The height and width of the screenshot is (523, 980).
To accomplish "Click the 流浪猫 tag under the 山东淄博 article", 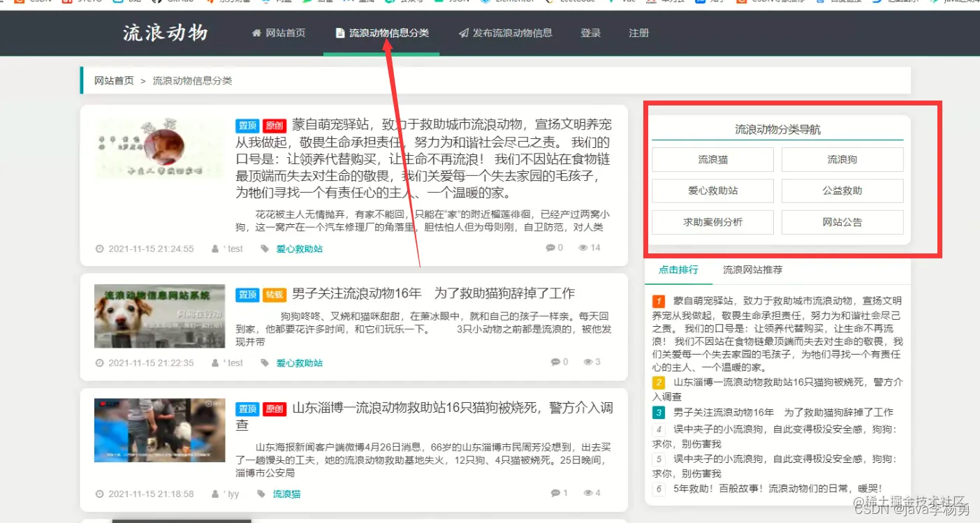I will click(x=286, y=494).
